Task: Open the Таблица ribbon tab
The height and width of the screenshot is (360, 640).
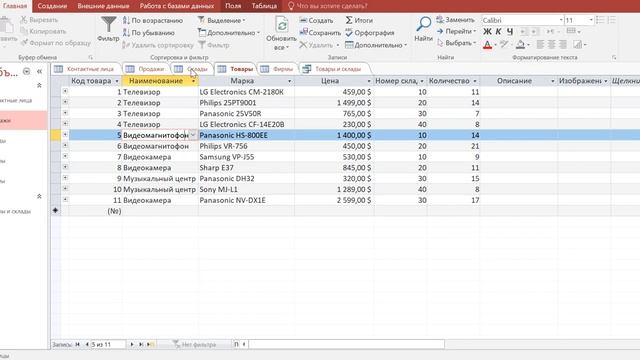Action: (264, 6)
